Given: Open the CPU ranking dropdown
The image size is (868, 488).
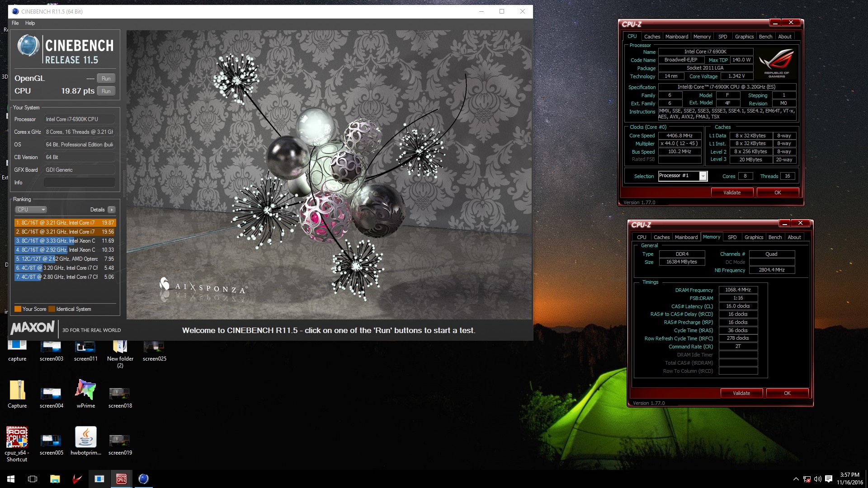Looking at the screenshot, I should coord(31,210).
